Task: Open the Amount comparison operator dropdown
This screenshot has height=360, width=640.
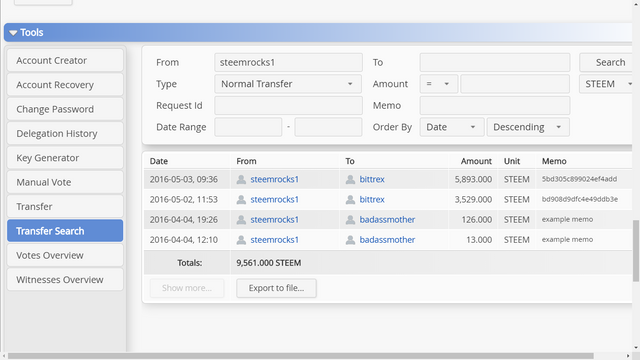Action: [438, 84]
